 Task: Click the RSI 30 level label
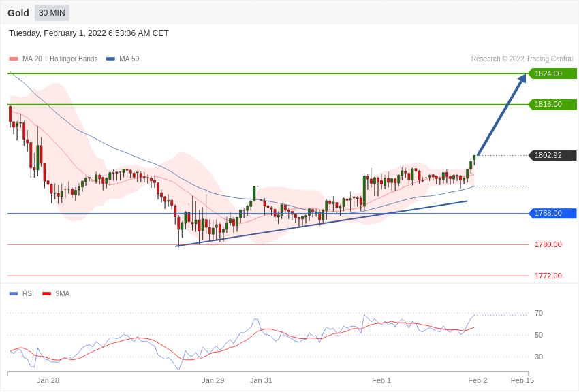point(539,357)
